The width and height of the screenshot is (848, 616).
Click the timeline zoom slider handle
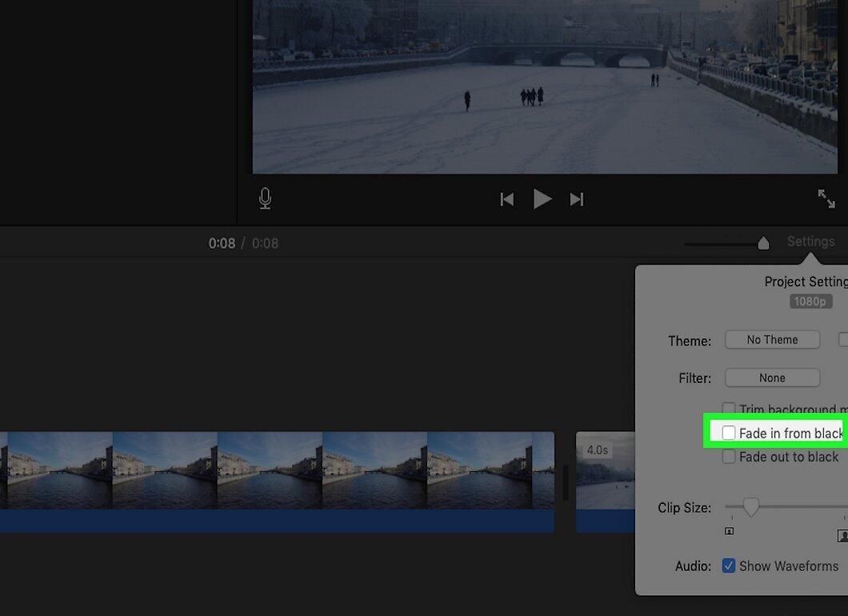[x=763, y=243]
